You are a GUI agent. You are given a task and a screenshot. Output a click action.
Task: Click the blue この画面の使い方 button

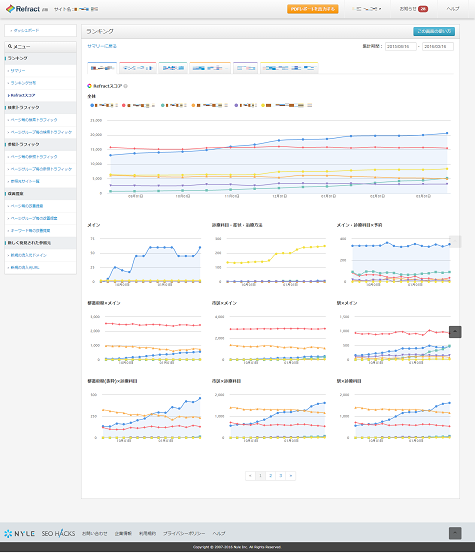tap(434, 31)
